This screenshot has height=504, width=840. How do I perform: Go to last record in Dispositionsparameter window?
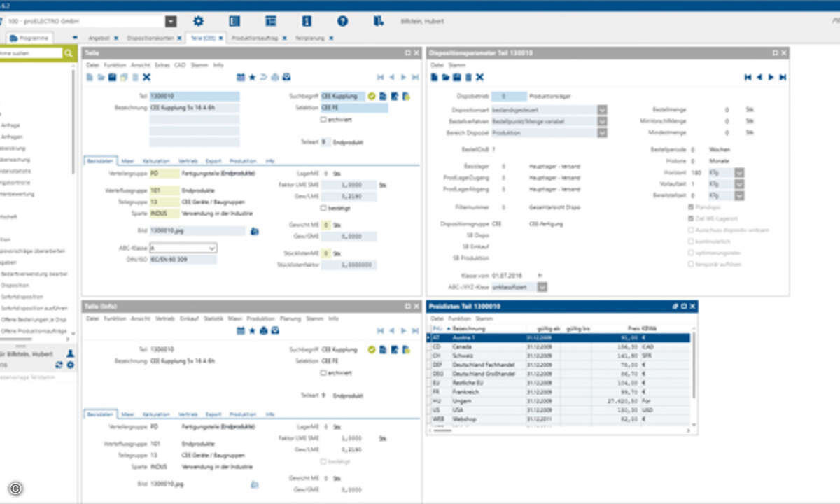(x=783, y=77)
